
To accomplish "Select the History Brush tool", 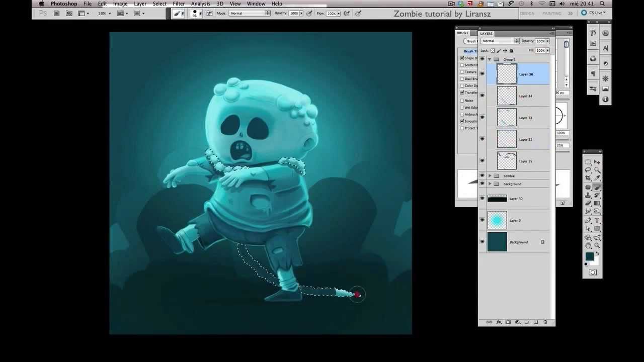I will coord(597,195).
